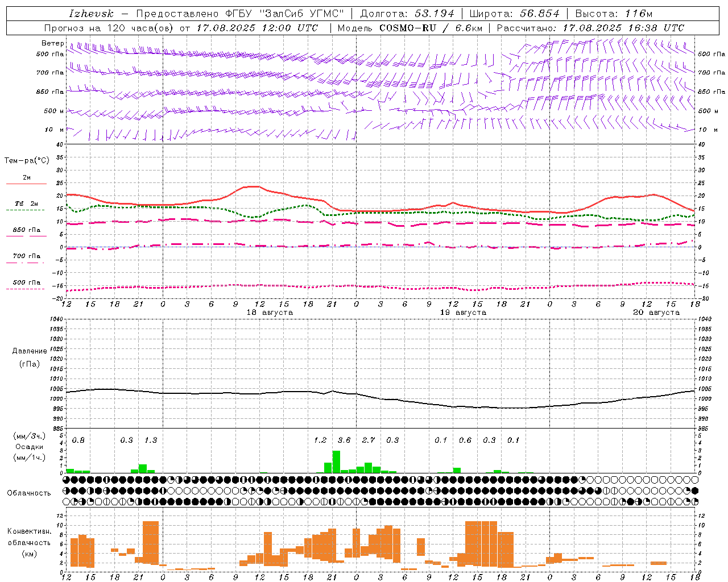The width and height of the screenshot is (728, 582).
Task: Click the '19 августа' date label
Action: [x=463, y=313]
